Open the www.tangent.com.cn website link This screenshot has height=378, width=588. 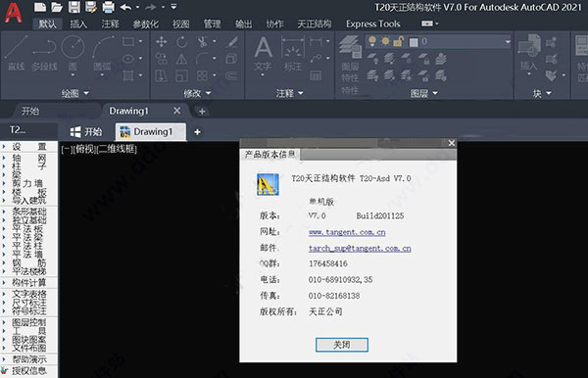point(347,232)
